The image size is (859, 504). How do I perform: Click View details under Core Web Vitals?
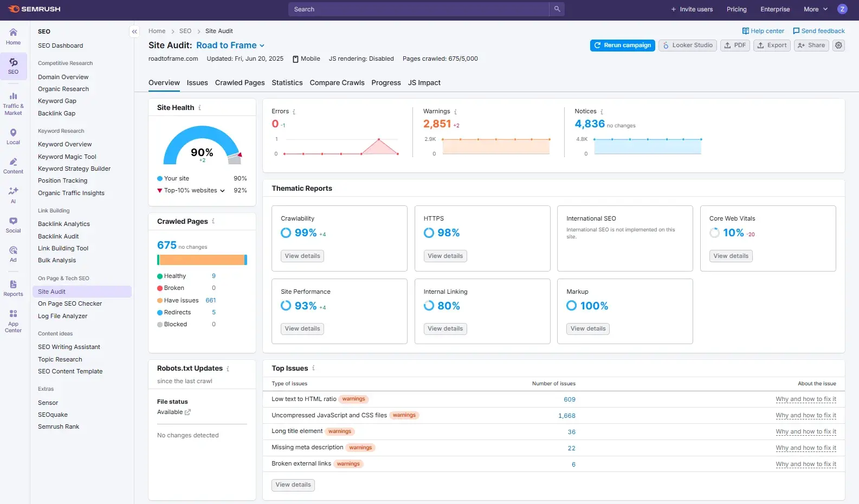coord(731,256)
